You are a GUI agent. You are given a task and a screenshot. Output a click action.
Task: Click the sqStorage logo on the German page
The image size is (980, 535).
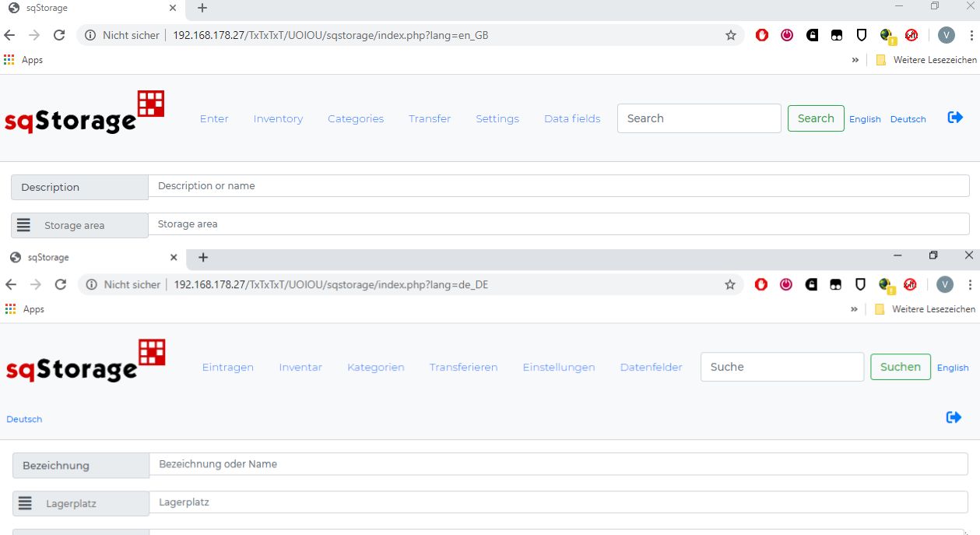[x=86, y=361]
